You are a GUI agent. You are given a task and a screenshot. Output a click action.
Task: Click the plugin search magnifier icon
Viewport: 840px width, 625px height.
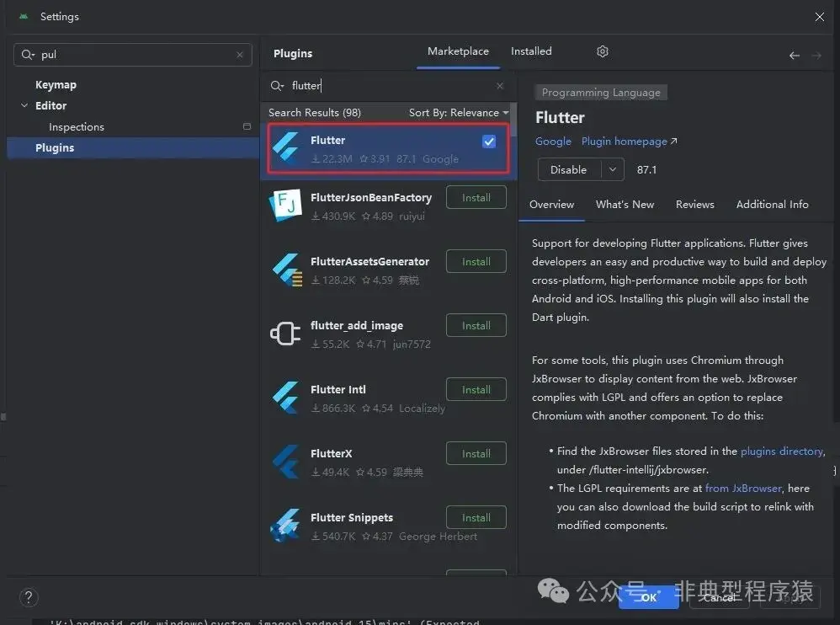pos(277,86)
